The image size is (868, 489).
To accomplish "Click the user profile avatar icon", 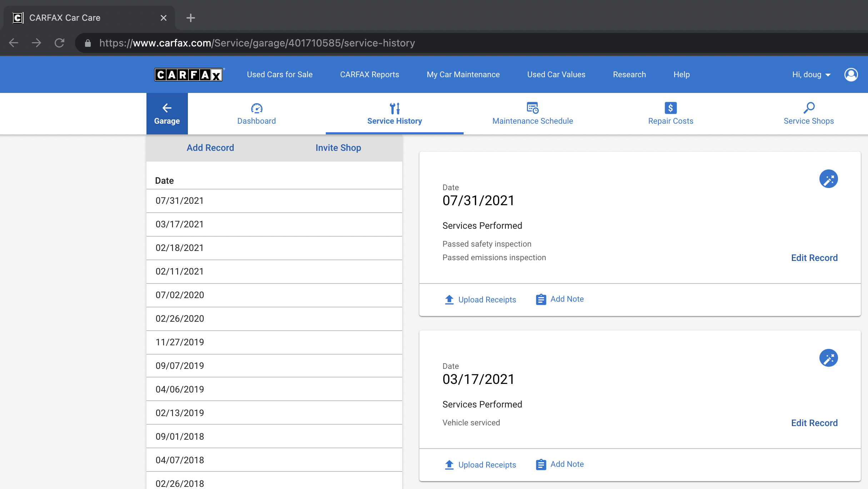I will click(x=851, y=74).
